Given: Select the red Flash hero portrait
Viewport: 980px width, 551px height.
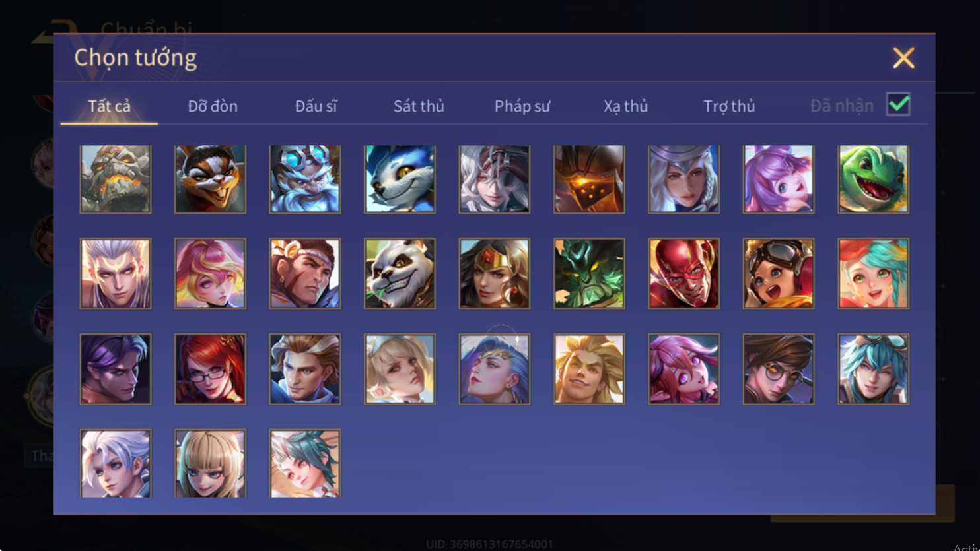Looking at the screenshot, I should click(x=683, y=274).
